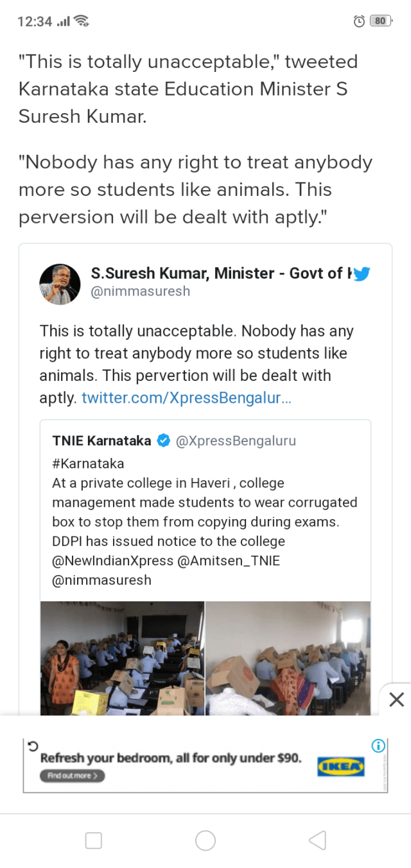Tap the ad refresh arrow icon
This screenshot has height=868, width=411.
tap(33, 745)
